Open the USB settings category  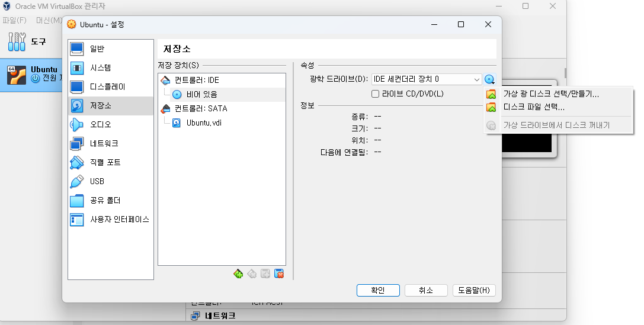110,181
